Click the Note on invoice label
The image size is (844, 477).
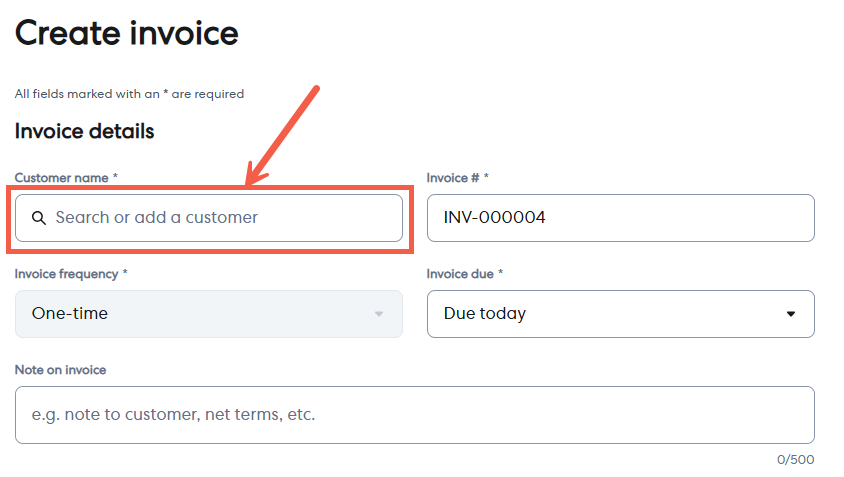[60, 370]
